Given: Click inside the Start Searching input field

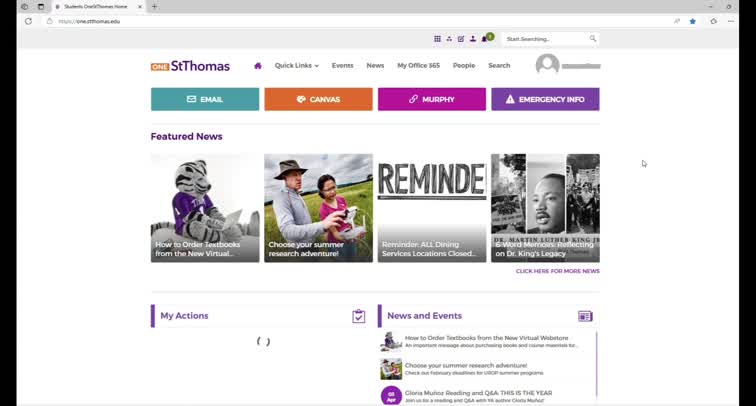Looking at the screenshot, I should click(x=543, y=39).
